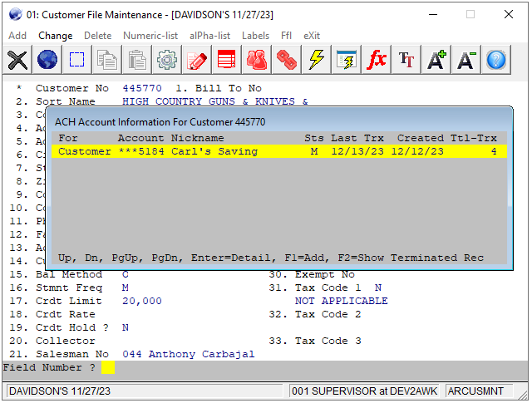Open the Change menu
The height and width of the screenshot is (403, 532).
(x=56, y=36)
